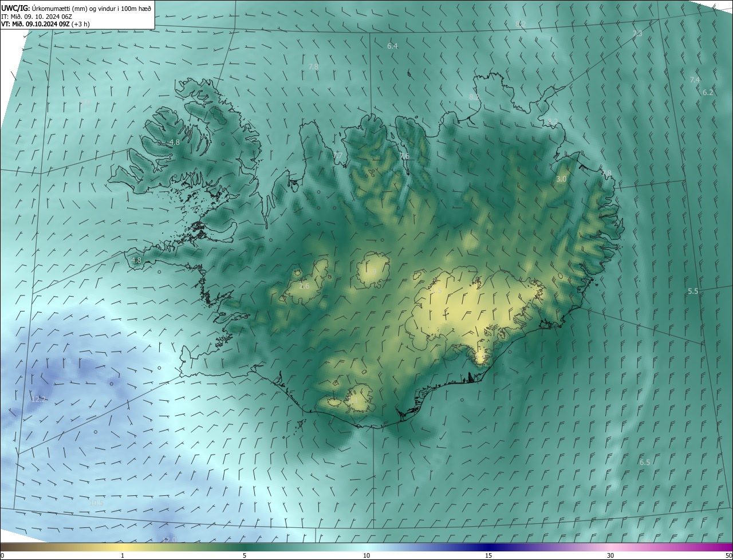Click the initial time line 'IT: Mið. 09. 10. 2024 06Z'
733x560 pixels.
click(x=37, y=17)
